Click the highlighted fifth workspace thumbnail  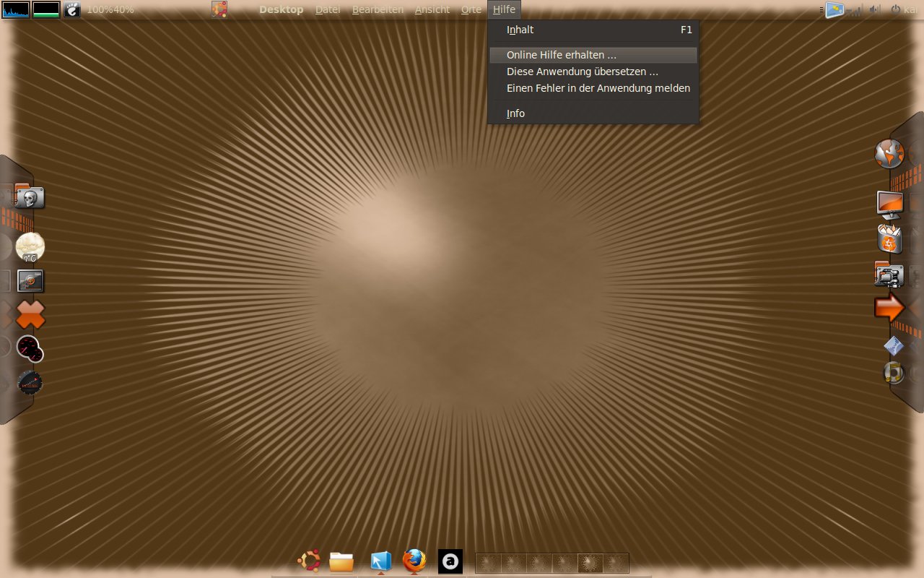[x=590, y=563]
